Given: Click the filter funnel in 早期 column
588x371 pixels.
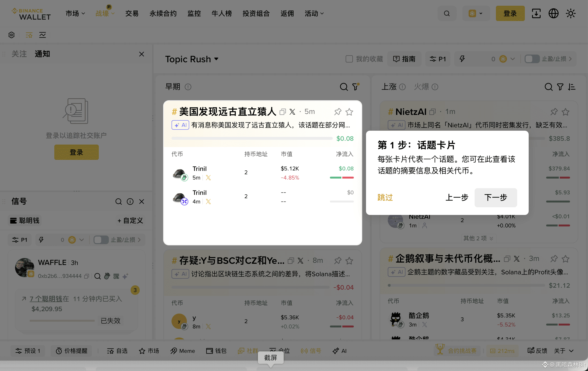Looking at the screenshot, I should pyautogui.click(x=355, y=87).
